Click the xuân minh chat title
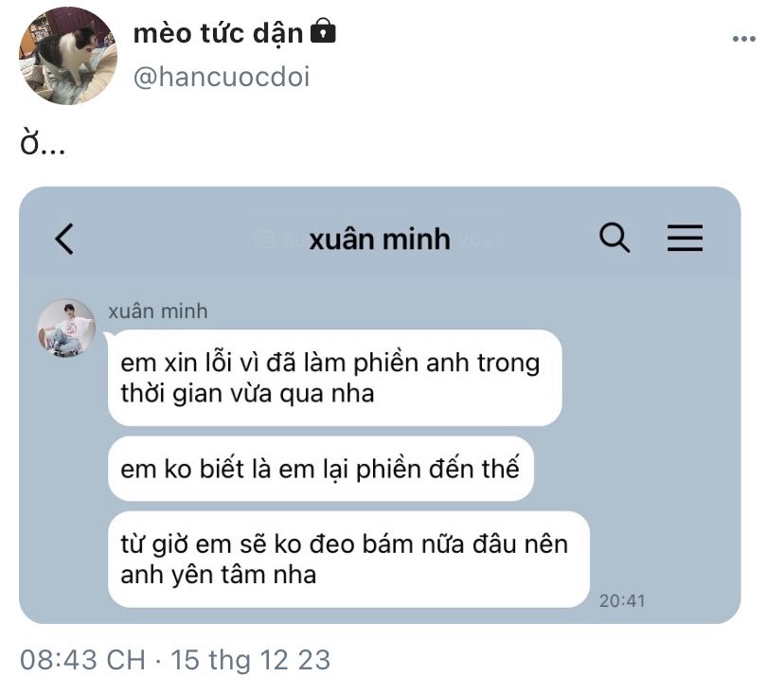The height and width of the screenshot is (694, 784). 380,239
